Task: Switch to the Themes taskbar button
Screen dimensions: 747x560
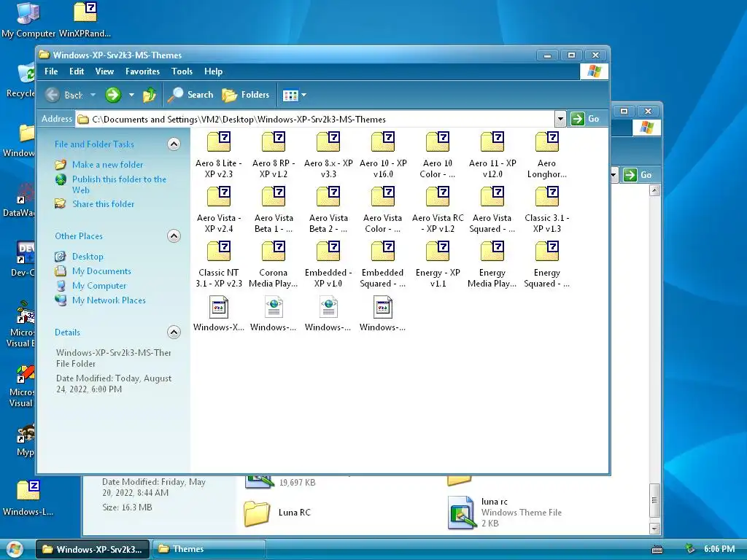Action: (209, 549)
